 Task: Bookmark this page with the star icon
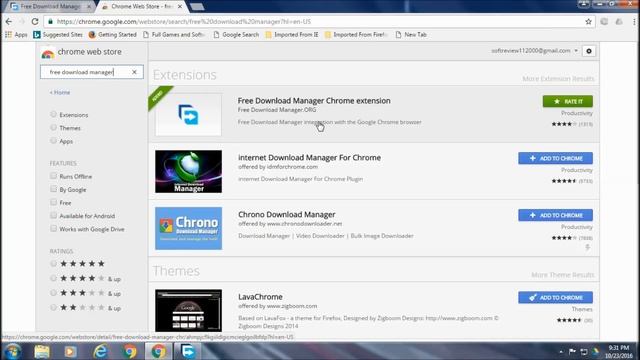(588, 22)
